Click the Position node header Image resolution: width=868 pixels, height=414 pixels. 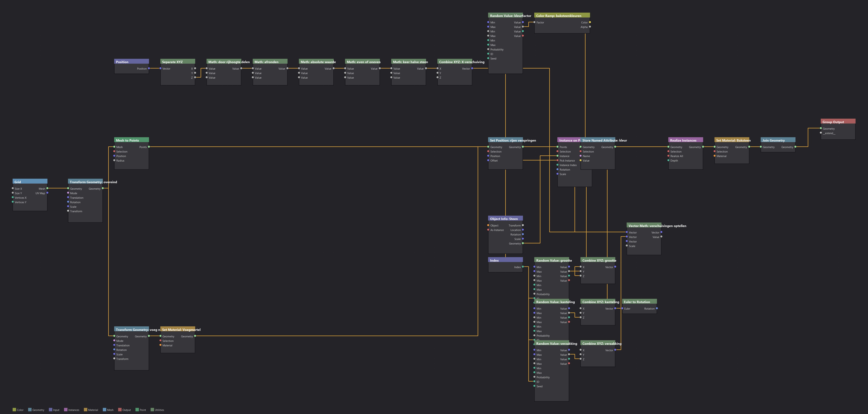click(131, 62)
